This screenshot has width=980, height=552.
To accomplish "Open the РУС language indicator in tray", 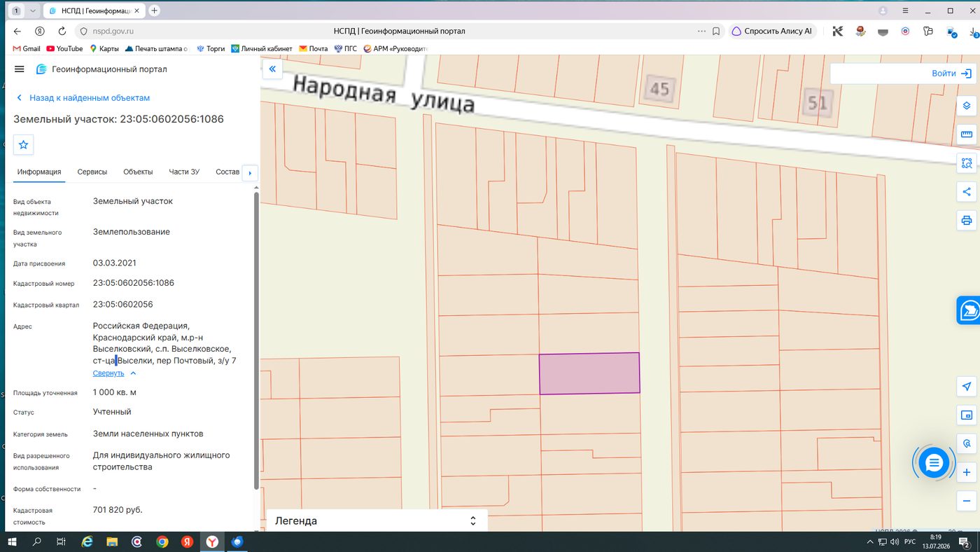I will (910, 541).
